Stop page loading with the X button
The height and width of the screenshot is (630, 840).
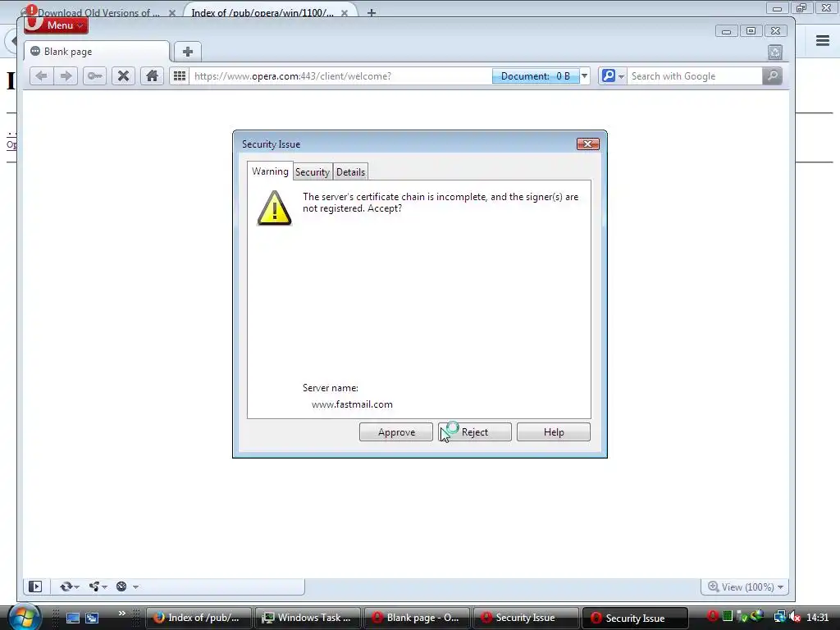[x=123, y=76]
